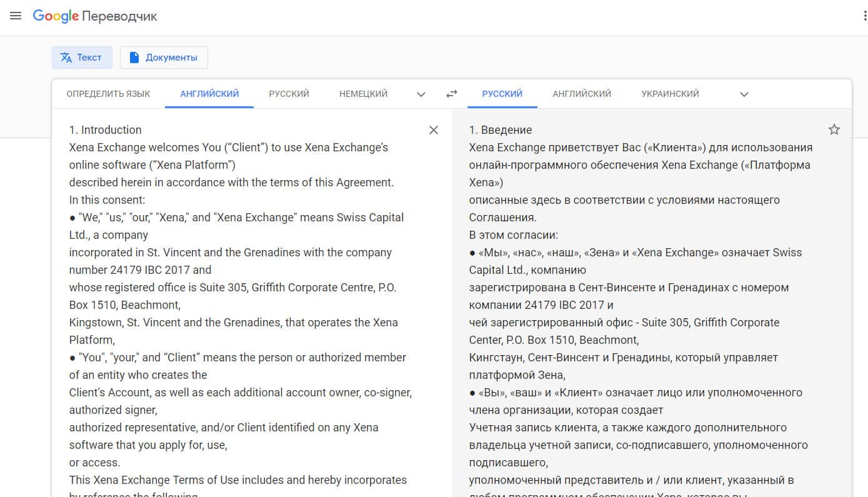The image size is (868, 497).
Task: Open the main hamburger menu
Action: 16,16
